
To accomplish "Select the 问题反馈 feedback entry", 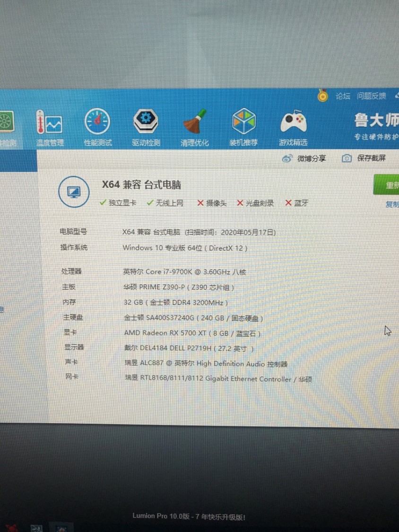I will tap(372, 96).
